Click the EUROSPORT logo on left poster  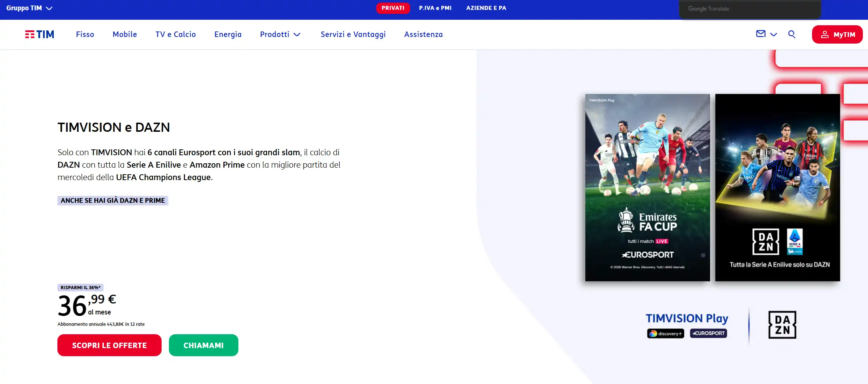click(648, 255)
